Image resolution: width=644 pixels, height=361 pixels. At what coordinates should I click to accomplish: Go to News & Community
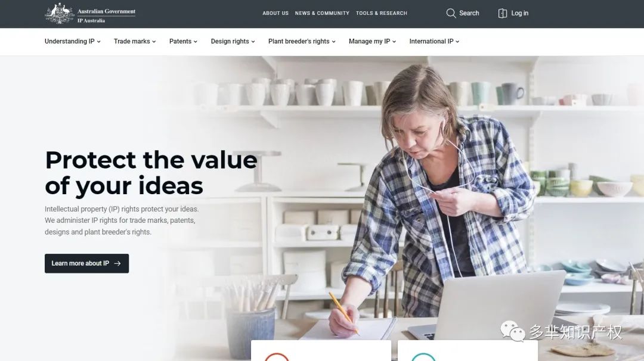coord(322,13)
